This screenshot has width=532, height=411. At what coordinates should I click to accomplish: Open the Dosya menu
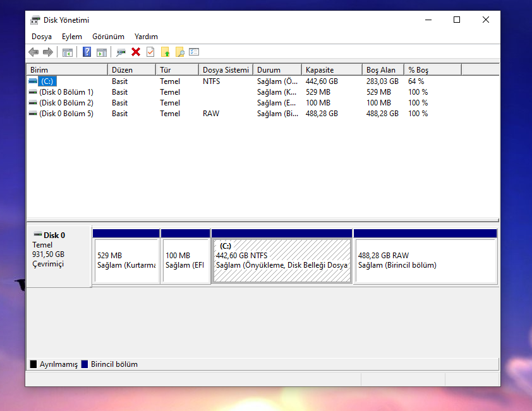pyautogui.click(x=42, y=37)
